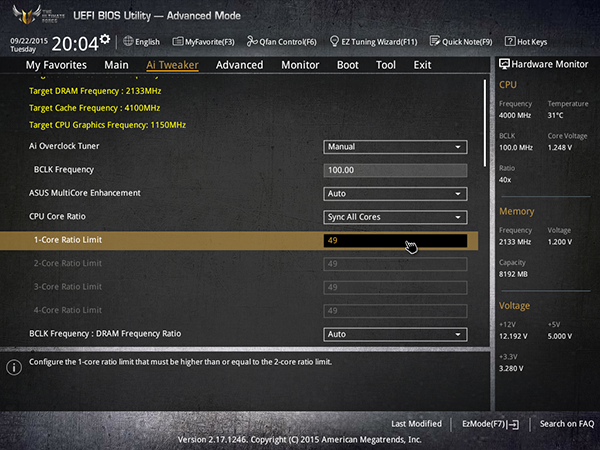The image size is (600, 450).
Task: Click the clock settings gear icon
Action: click(105, 39)
